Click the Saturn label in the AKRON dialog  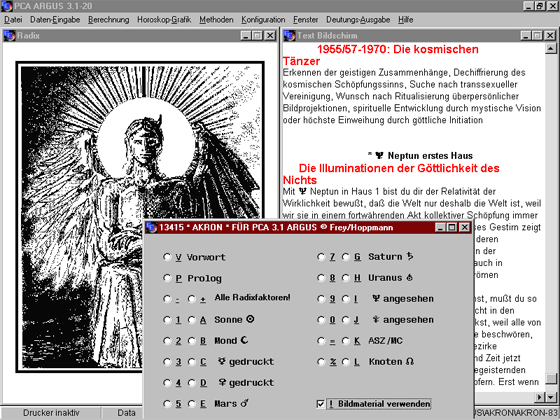pos(391,257)
